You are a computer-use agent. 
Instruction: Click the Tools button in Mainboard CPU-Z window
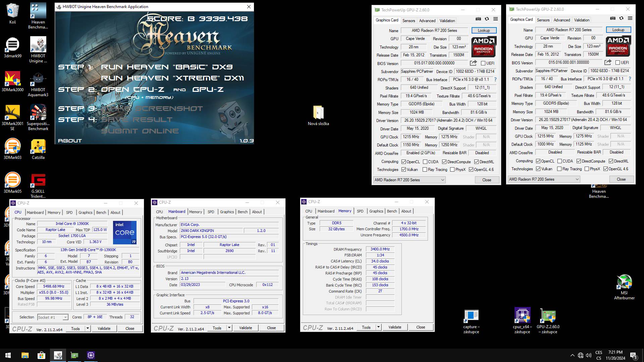point(217,328)
